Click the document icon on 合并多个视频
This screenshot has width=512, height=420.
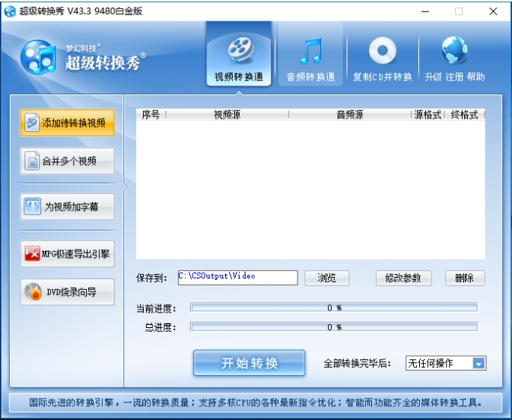(32, 161)
